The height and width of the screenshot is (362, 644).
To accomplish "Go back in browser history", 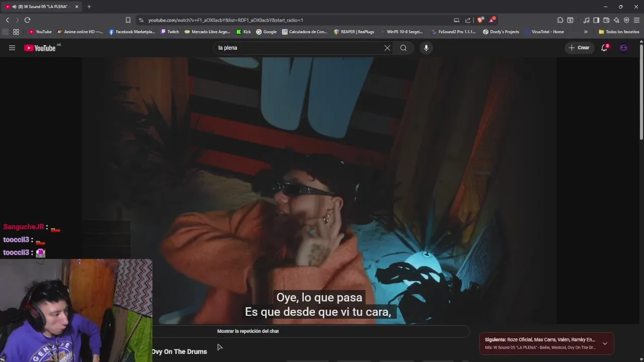I will (7, 20).
